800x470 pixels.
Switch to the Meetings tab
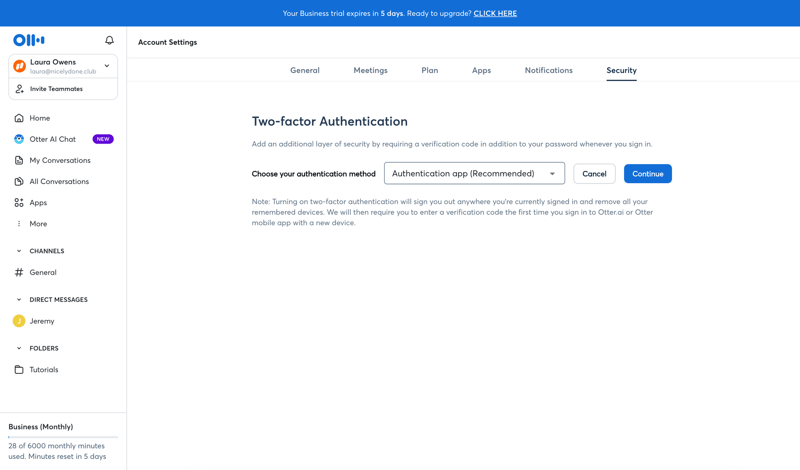click(x=370, y=70)
